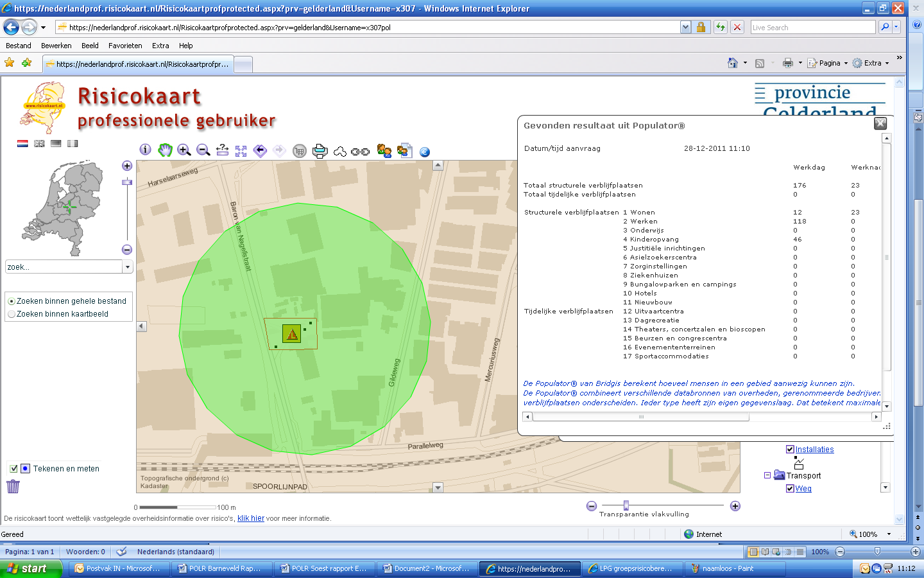Switch language with the British flag
The width and height of the screenshot is (924, 578).
(39, 144)
